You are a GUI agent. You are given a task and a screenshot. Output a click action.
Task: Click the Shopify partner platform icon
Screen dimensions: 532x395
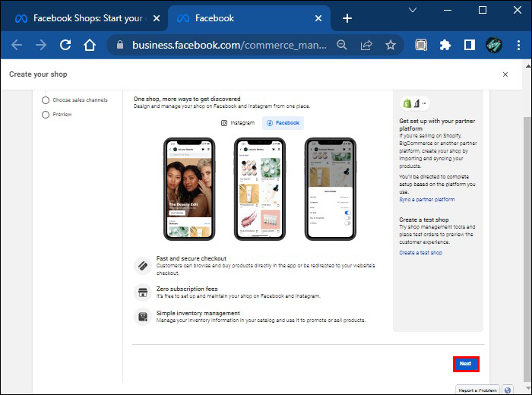(x=407, y=103)
